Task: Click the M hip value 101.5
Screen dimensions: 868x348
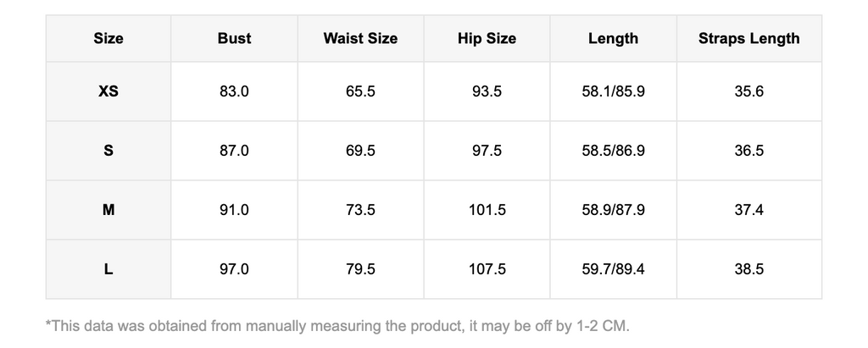Action: 487,210
